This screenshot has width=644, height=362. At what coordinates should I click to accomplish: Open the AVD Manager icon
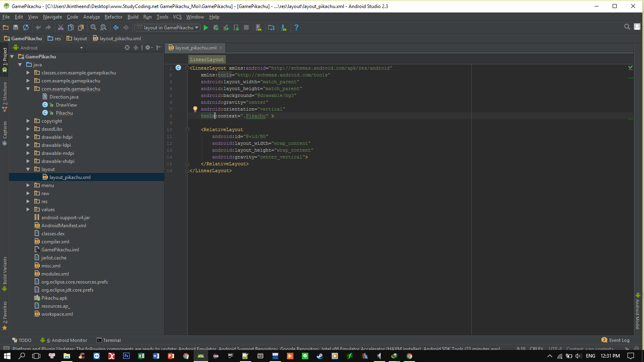[x=259, y=28]
